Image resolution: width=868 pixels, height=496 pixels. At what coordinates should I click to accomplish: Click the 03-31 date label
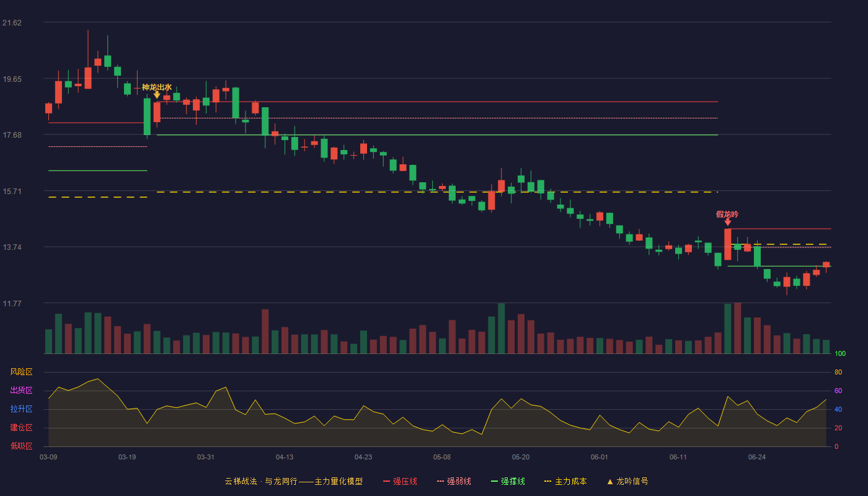206,457
